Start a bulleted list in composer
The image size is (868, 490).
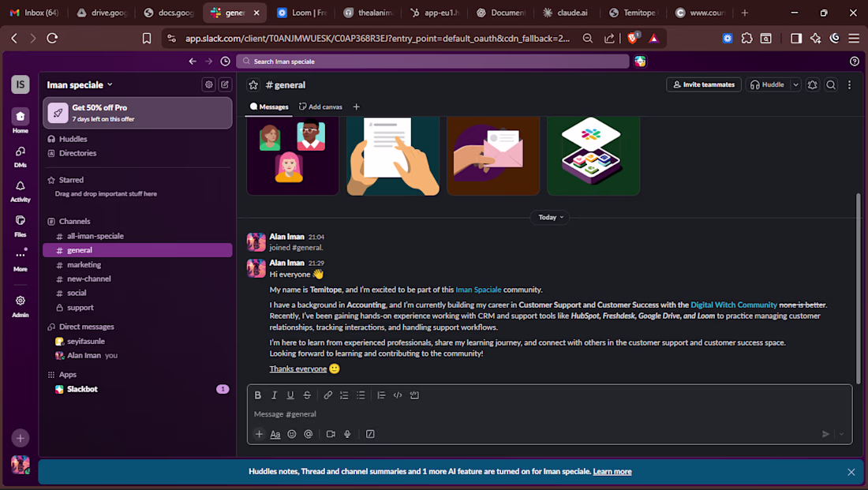coord(361,395)
